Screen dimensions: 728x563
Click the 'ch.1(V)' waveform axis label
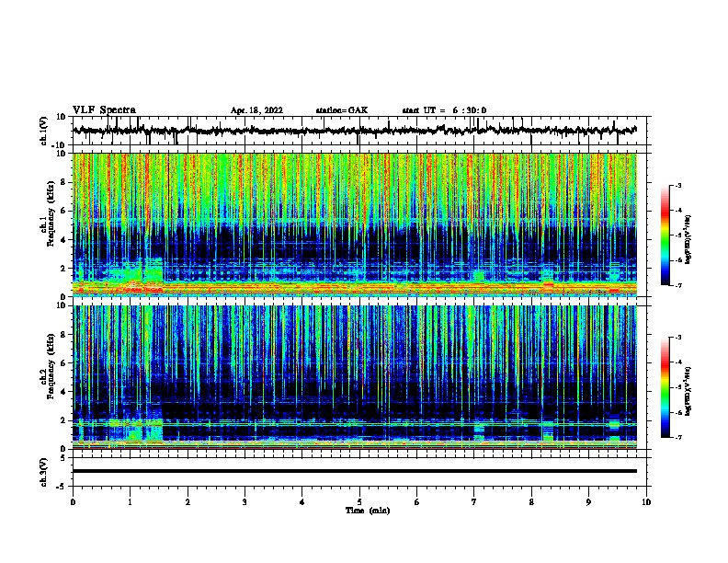click(44, 131)
